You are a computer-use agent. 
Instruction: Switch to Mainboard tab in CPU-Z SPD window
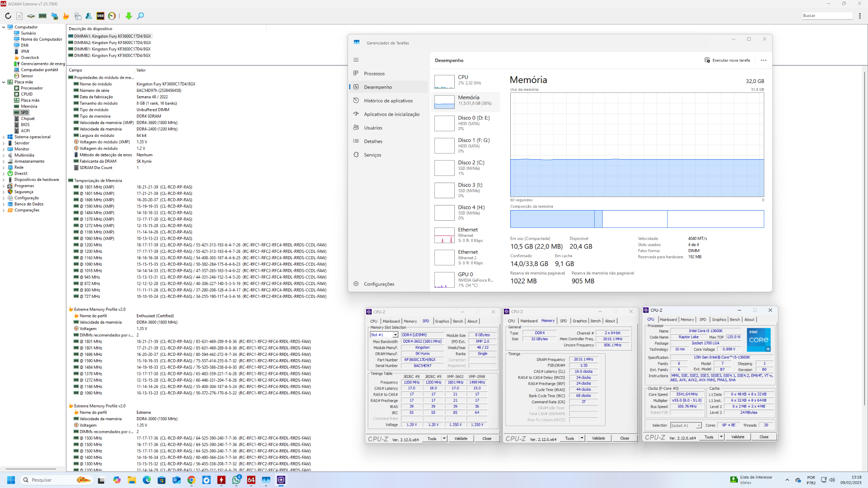[391, 321]
